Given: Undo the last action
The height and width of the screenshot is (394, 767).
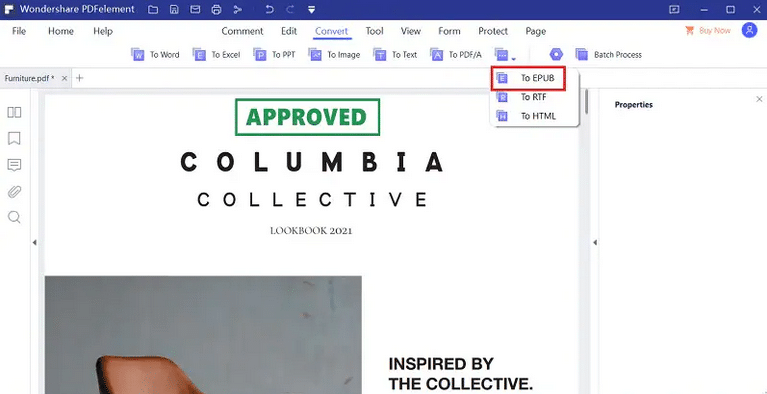Looking at the screenshot, I should pos(270,9).
